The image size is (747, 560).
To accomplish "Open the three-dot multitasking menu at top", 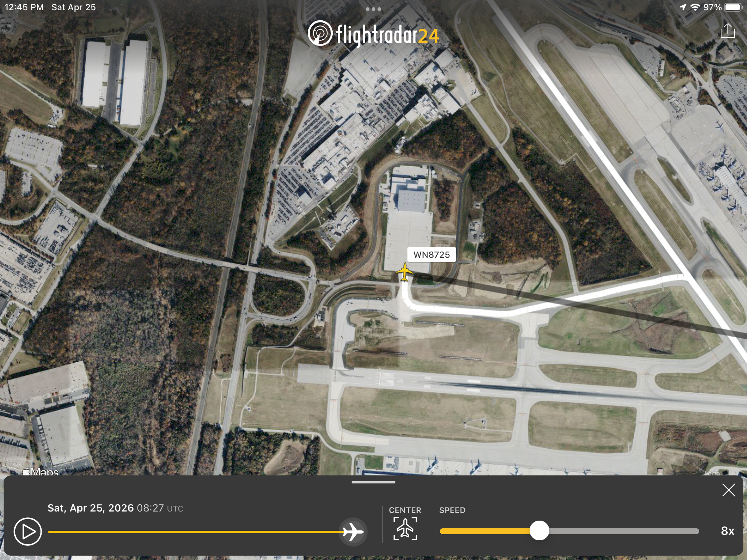I will [x=373, y=9].
